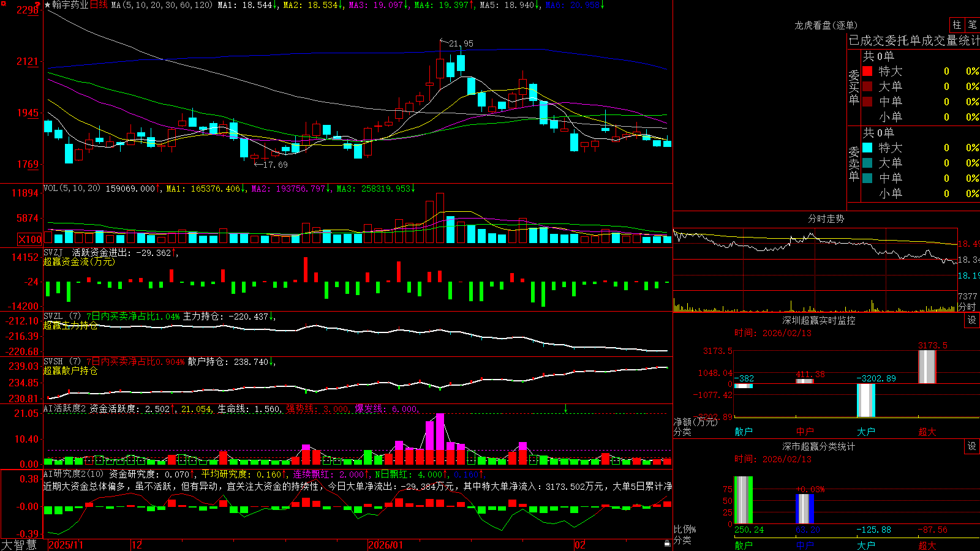The height and width of the screenshot is (551, 980).
Task: Click 中户 category in 深圳超赢实时监控
Action: [805, 432]
